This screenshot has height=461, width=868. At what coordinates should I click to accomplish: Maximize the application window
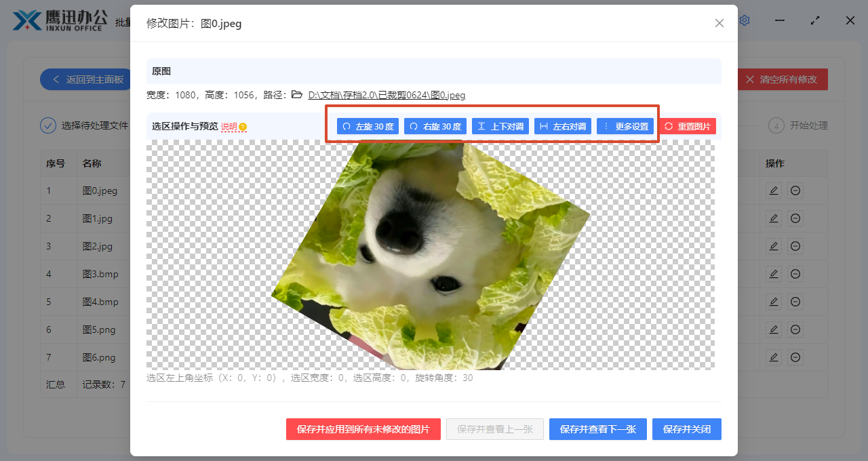coord(815,20)
